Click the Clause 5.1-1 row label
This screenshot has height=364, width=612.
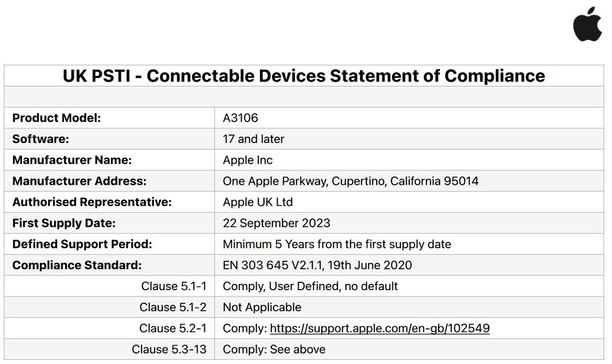point(173,286)
